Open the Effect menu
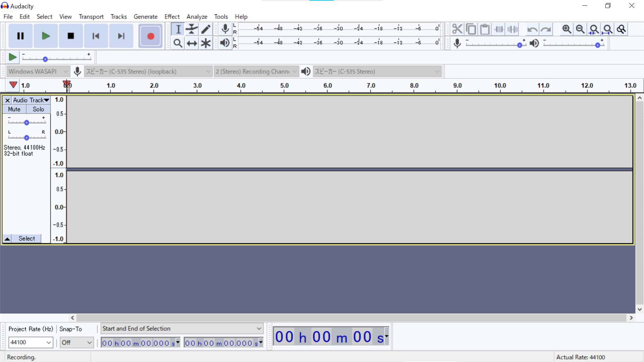The height and width of the screenshot is (362, 644). [x=172, y=16]
